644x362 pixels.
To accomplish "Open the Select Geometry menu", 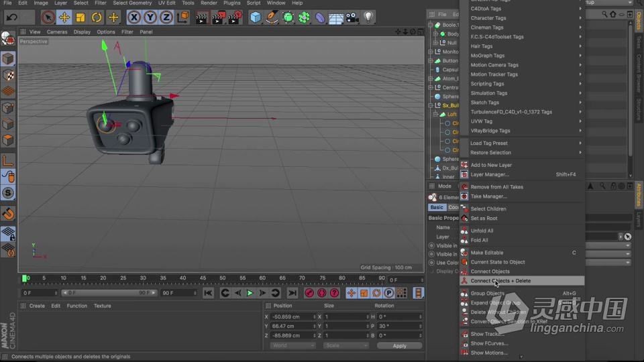I will (x=132, y=3).
